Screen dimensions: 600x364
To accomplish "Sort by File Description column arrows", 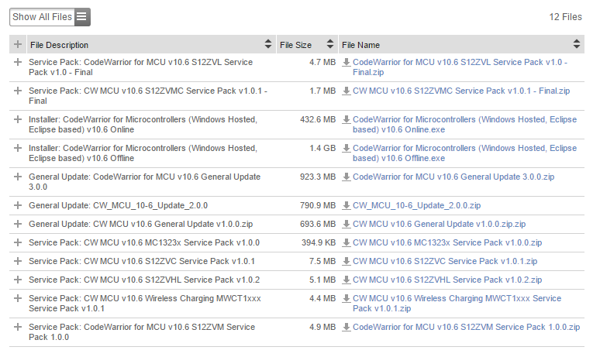I will [268, 44].
